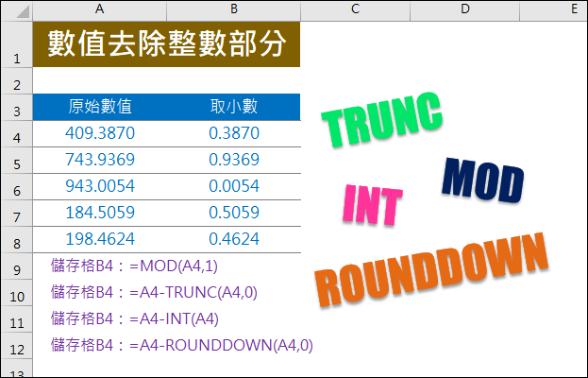Select row 7 header
Image resolution: width=588 pixels, height=378 pixels.
tap(17, 214)
